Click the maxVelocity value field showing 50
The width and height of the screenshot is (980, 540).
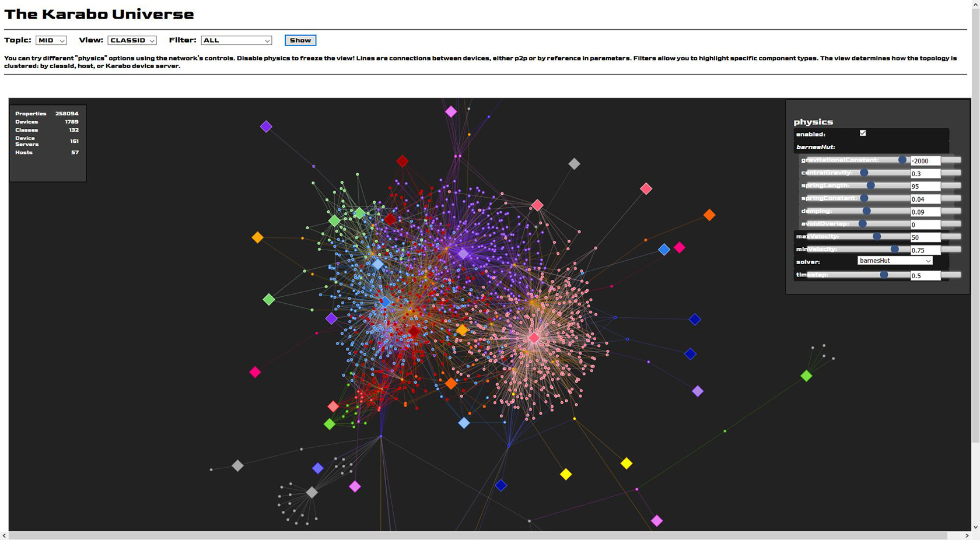pos(925,237)
